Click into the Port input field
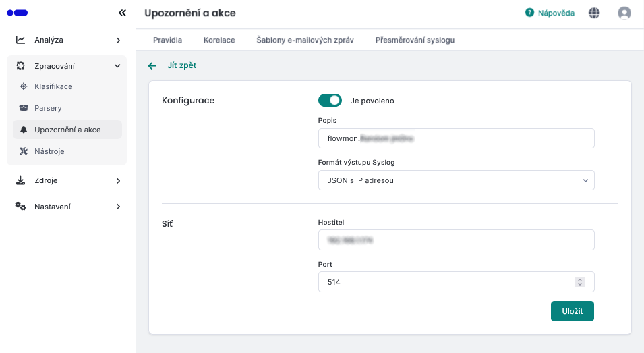Screen dimensions: 644x353 click(457, 282)
